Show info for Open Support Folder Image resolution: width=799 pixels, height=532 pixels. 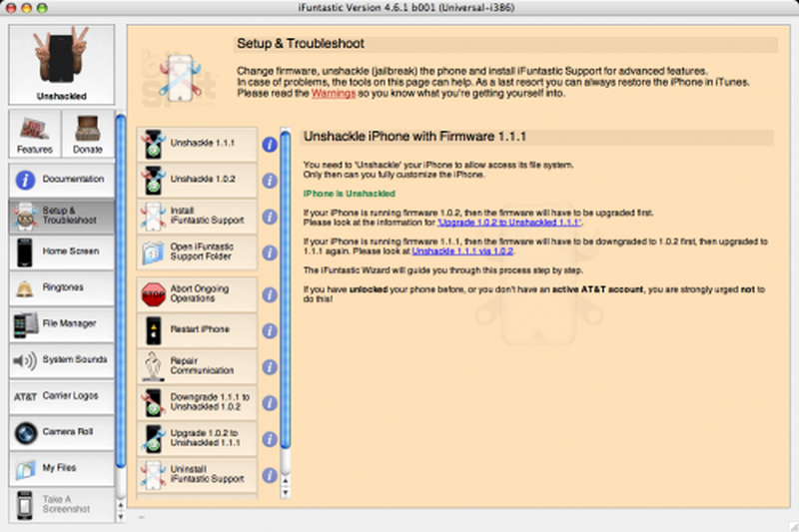270,253
